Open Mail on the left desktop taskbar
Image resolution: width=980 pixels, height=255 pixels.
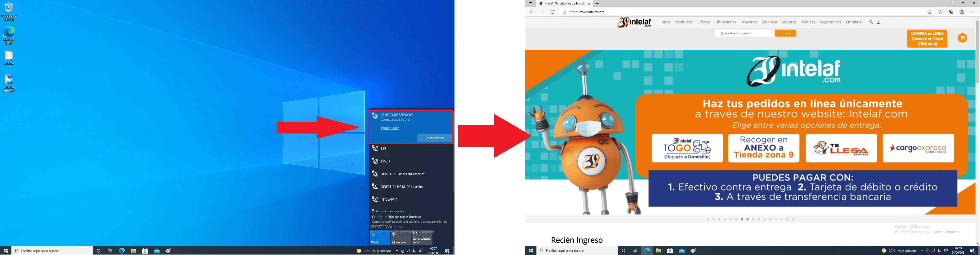click(157, 251)
